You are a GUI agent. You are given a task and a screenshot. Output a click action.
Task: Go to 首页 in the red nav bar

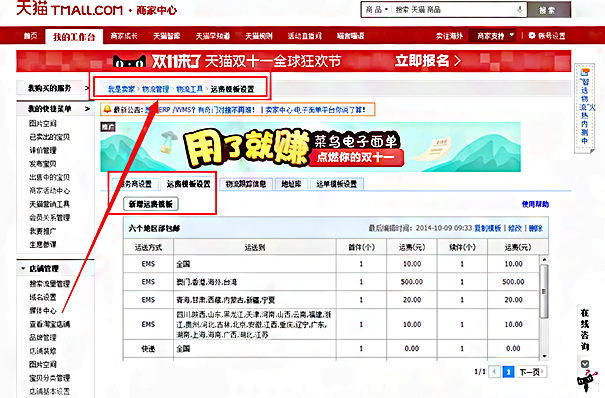pyautogui.click(x=30, y=36)
